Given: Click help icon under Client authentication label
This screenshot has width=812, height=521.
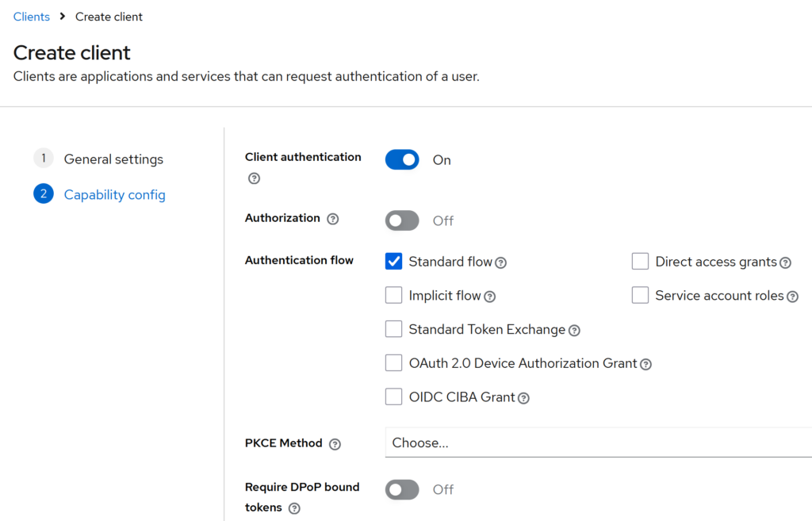Looking at the screenshot, I should point(254,178).
